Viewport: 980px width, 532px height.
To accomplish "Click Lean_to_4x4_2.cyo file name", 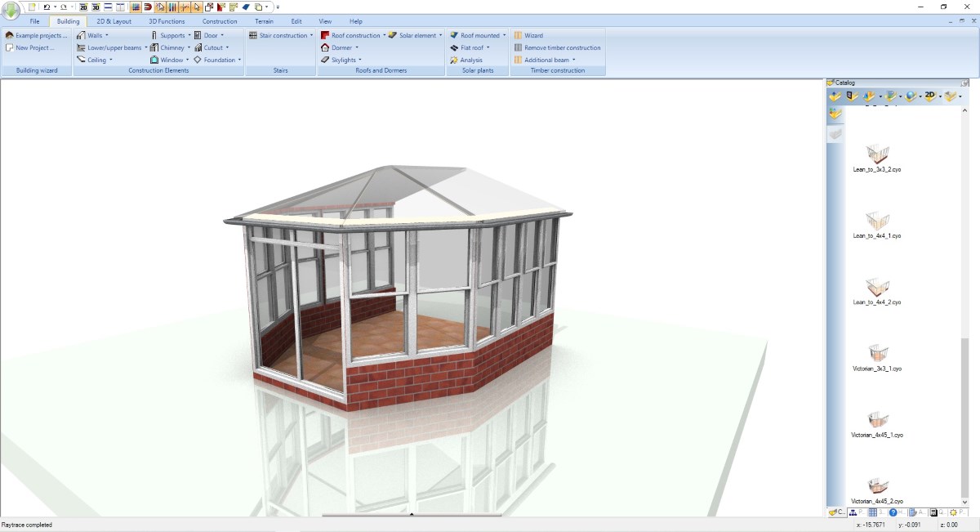I will 877,302.
